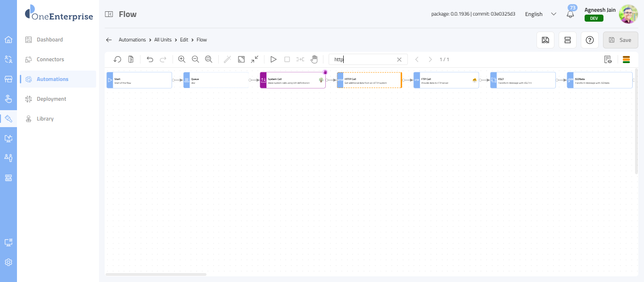Click the zoom in magnifier icon
644x282 pixels.
click(182, 59)
